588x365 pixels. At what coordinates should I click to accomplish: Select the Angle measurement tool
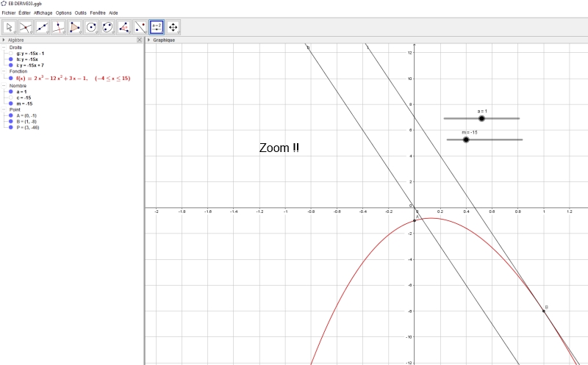click(x=123, y=27)
